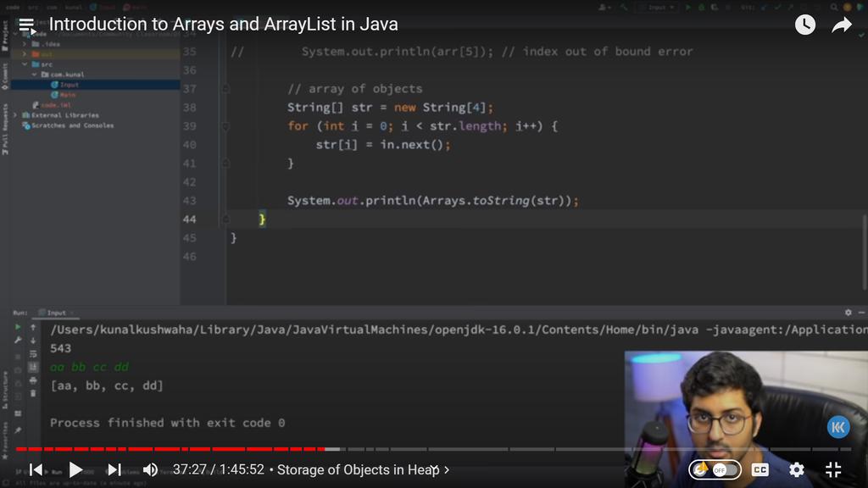Open the Input run configuration dropdown
The width and height of the screenshot is (868, 488).
point(657,7)
